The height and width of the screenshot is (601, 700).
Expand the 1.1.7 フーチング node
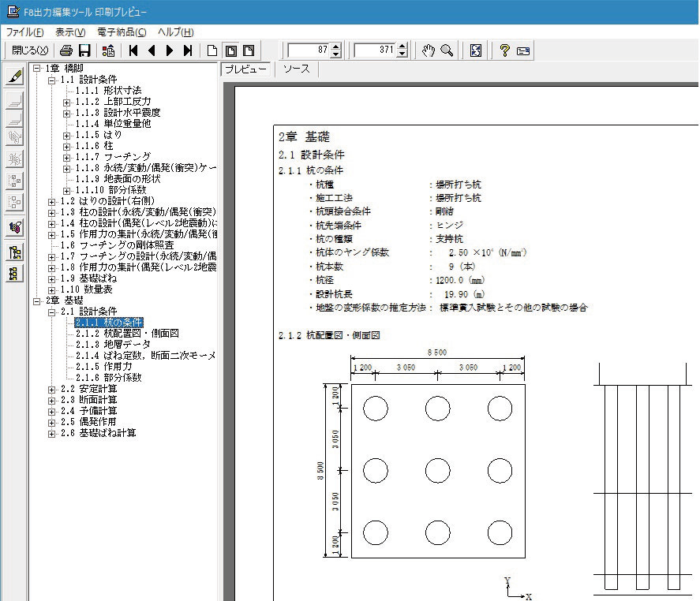66,158
